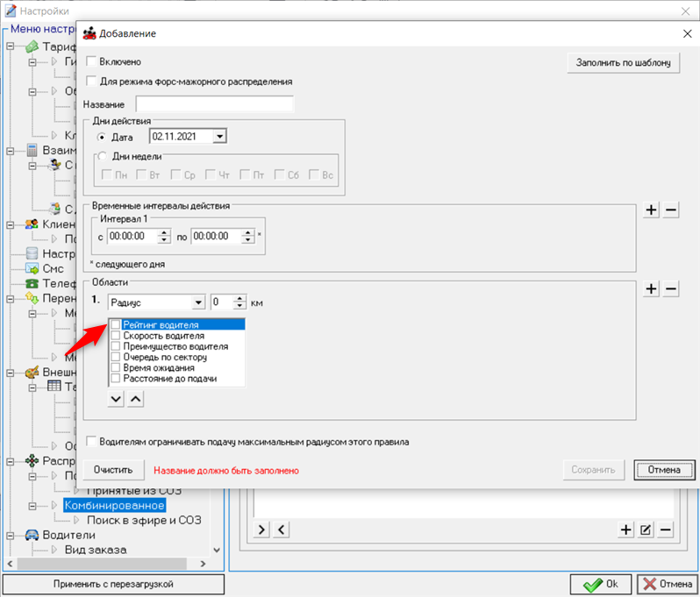Check "Преимущество водителя" criterion
The image size is (700, 597).
tap(115, 345)
